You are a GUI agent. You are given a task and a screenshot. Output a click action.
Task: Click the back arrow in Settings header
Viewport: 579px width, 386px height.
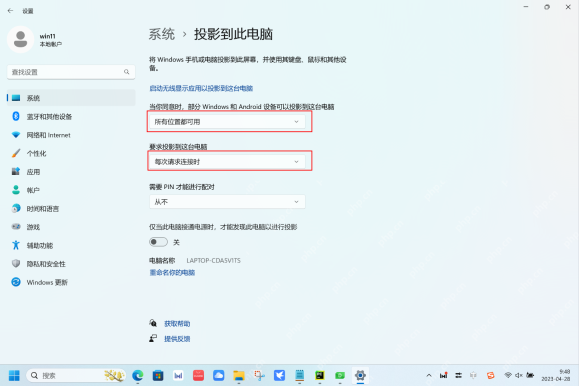pyautogui.click(x=10, y=11)
